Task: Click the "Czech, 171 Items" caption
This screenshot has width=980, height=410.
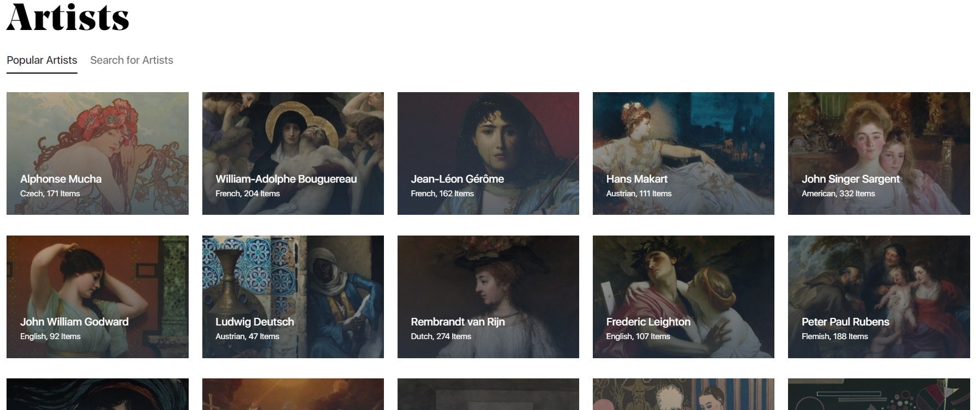Action: (50, 194)
